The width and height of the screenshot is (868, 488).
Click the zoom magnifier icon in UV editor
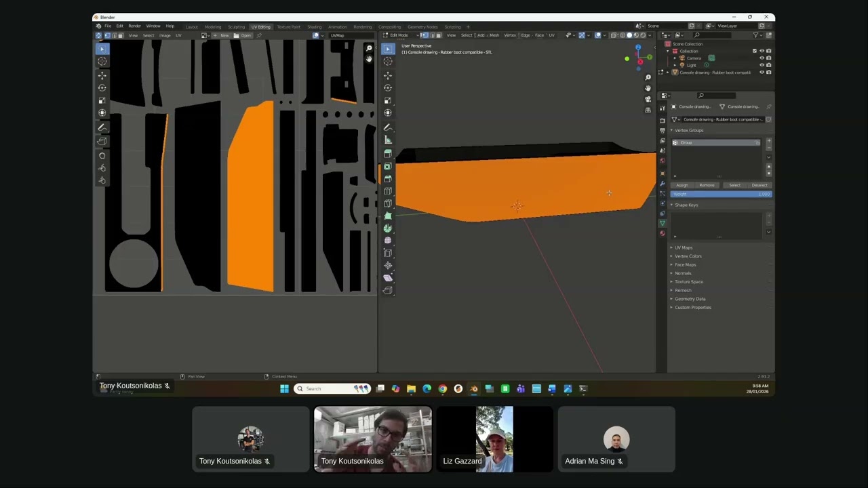(x=369, y=48)
